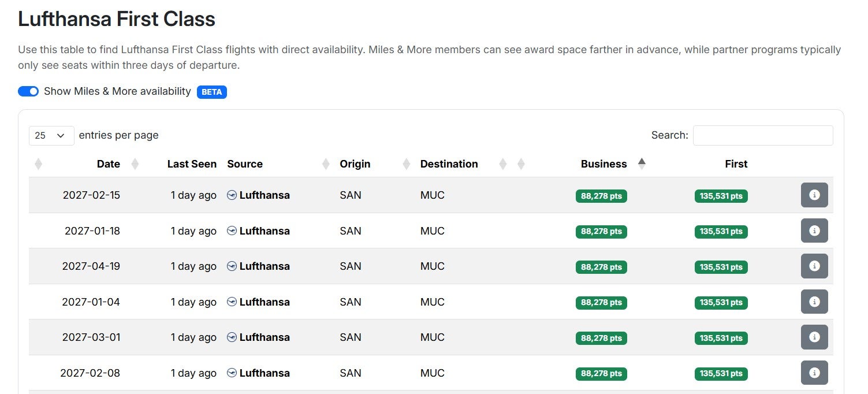868x394 pixels.
Task: Click First 135,531 pts for 2027-03-01
Action: (x=721, y=338)
